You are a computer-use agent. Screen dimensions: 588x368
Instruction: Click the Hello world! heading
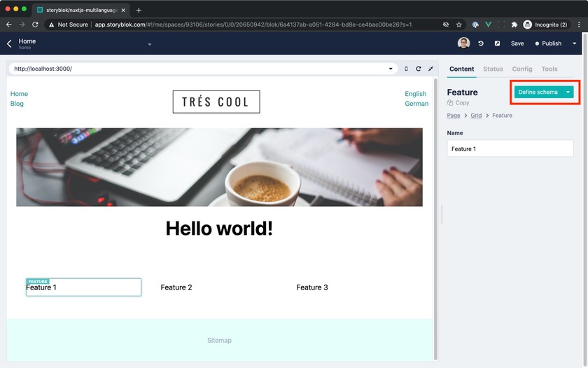[219, 228]
